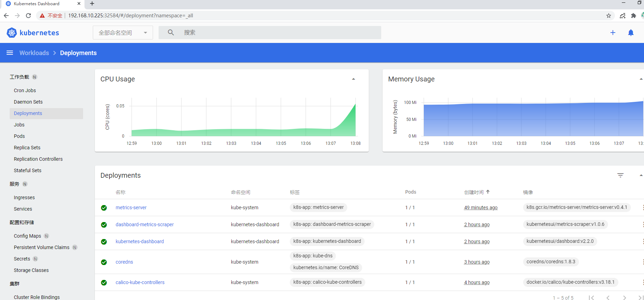Open Replication Controllers in sidebar
Image resolution: width=644 pixels, height=300 pixels.
tap(38, 159)
